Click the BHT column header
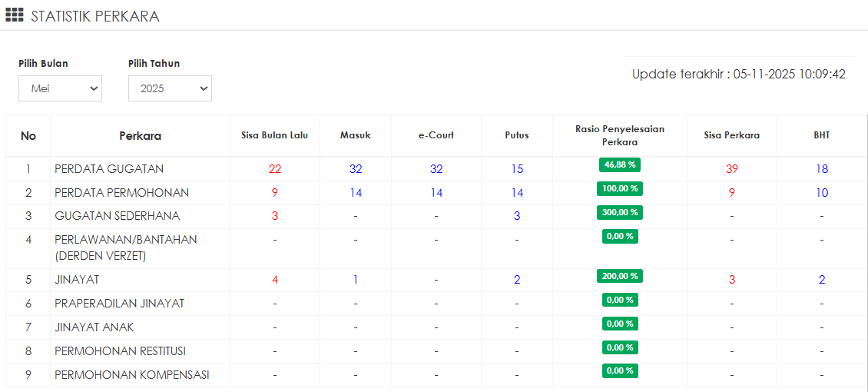Image resolution: width=868 pixels, height=392 pixels. [x=821, y=135]
